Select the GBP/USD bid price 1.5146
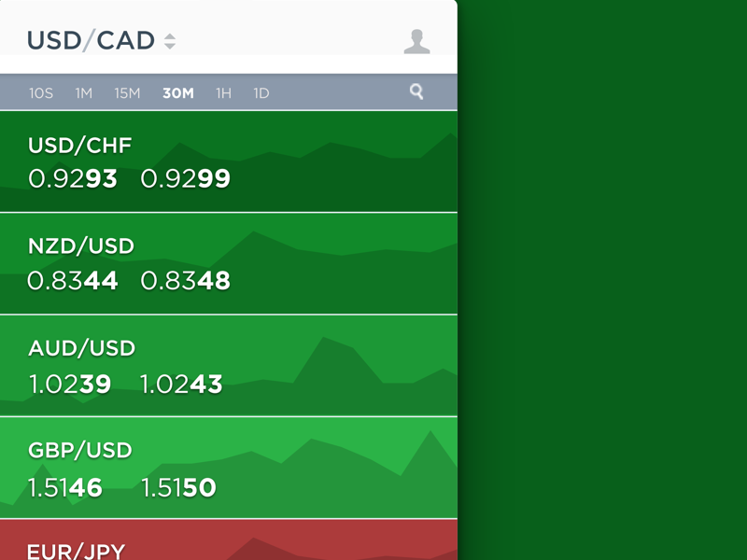Image resolution: width=747 pixels, height=560 pixels. tap(65, 487)
